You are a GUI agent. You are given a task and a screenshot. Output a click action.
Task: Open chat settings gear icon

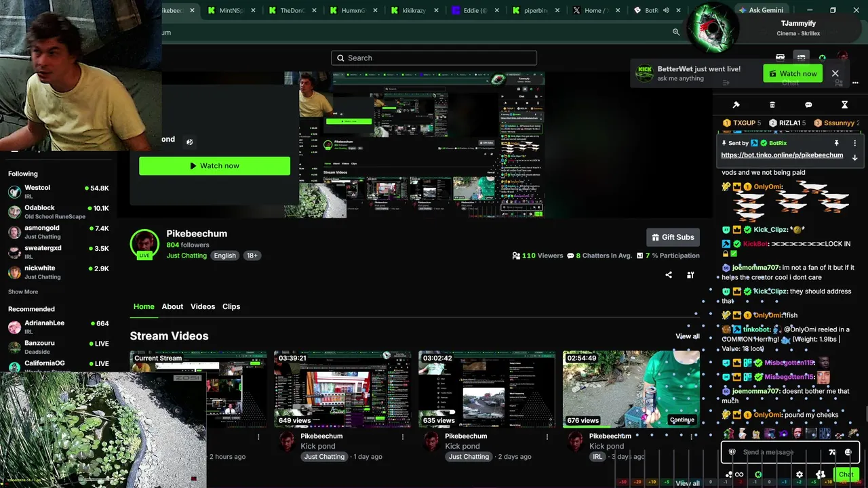[800, 474]
